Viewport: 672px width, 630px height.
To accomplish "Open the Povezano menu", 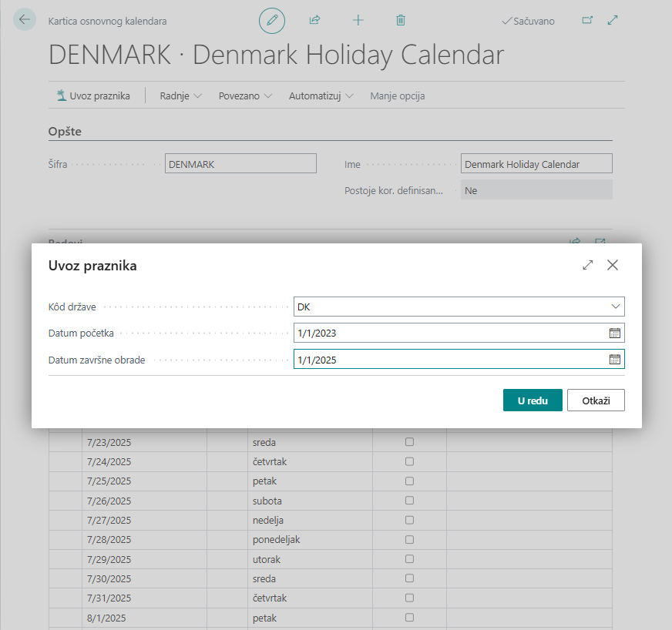I will 245,96.
